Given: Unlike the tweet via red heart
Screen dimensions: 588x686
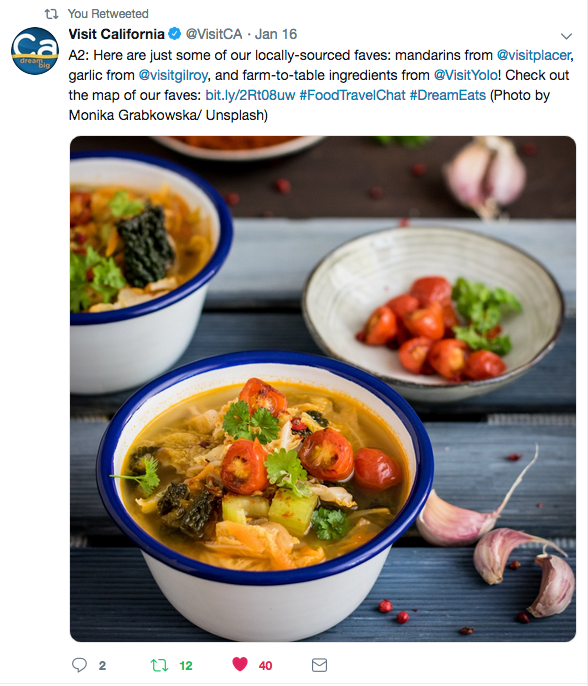Looking at the screenshot, I should point(240,664).
